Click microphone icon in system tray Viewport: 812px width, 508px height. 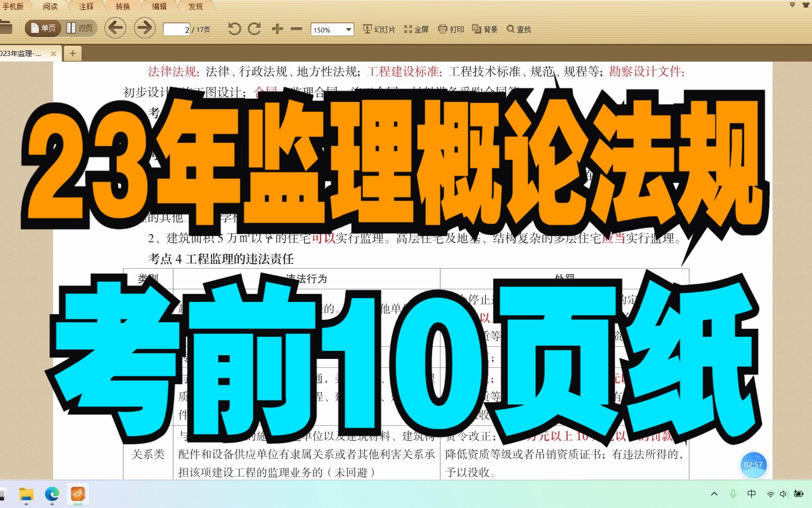pos(733,493)
